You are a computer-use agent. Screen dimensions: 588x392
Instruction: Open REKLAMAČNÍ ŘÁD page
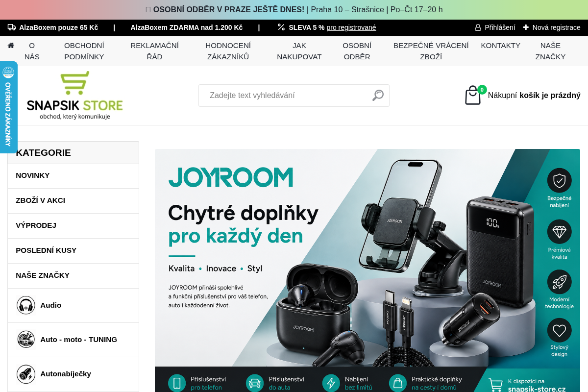[x=154, y=51]
